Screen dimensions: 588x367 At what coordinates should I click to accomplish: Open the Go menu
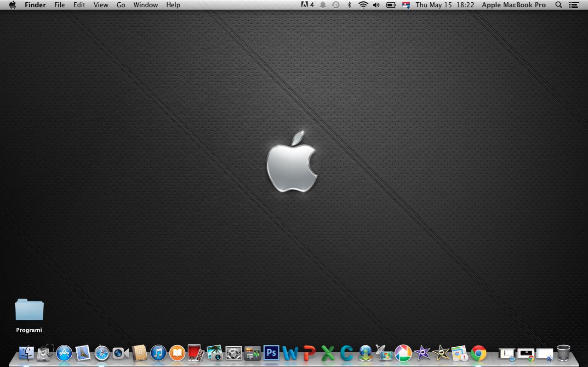coord(120,5)
